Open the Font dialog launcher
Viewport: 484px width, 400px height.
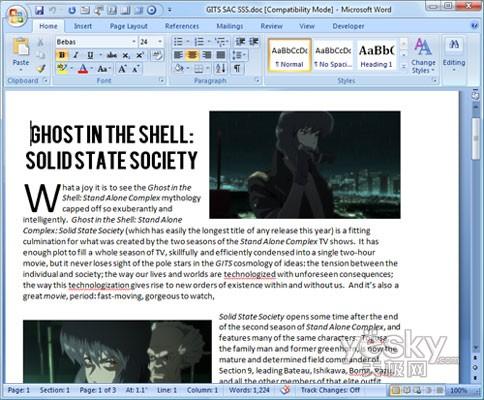pyautogui.click(x=162, y=80)
